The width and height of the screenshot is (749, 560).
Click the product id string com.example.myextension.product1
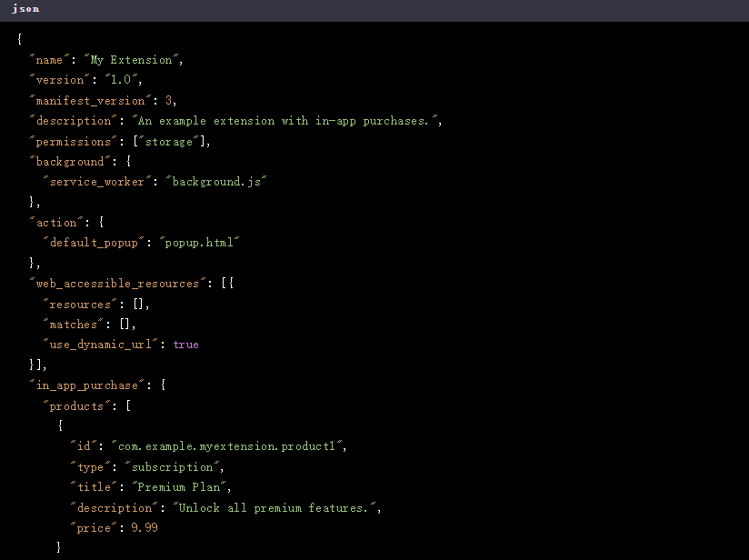coord(226,445)
